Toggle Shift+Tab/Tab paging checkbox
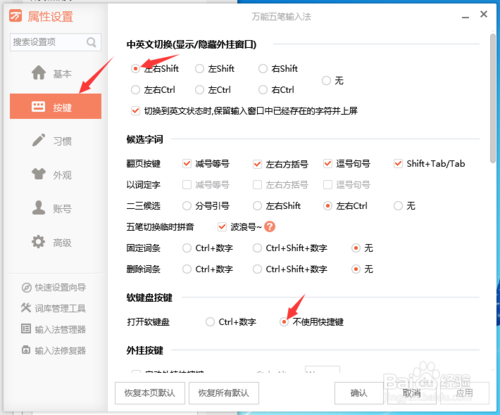This screenshot has height=415, width=500. 398,164
